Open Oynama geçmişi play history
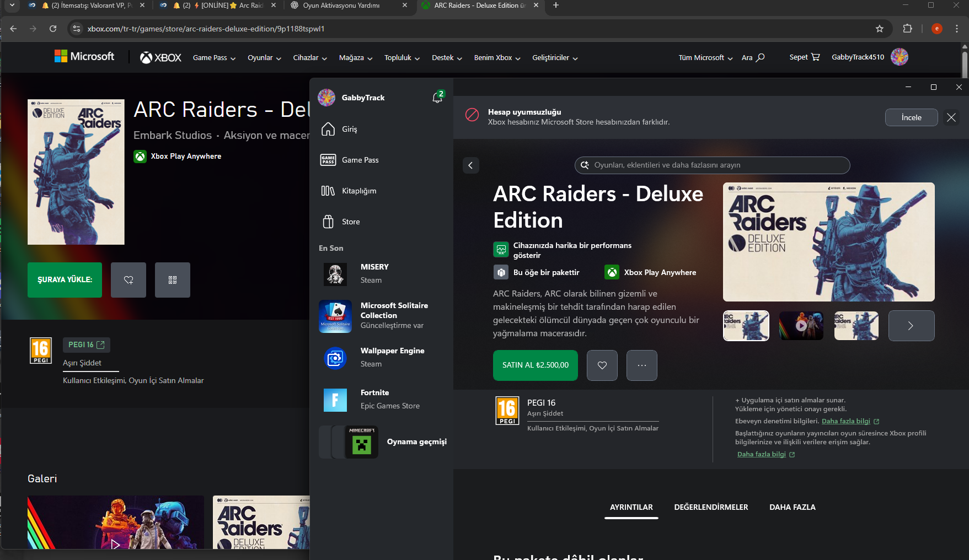 coord(383,441)
